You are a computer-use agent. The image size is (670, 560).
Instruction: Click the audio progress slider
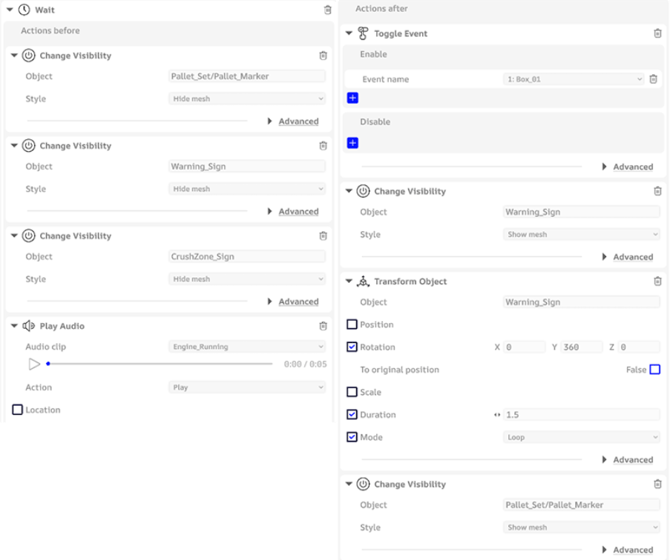(160, 364)
